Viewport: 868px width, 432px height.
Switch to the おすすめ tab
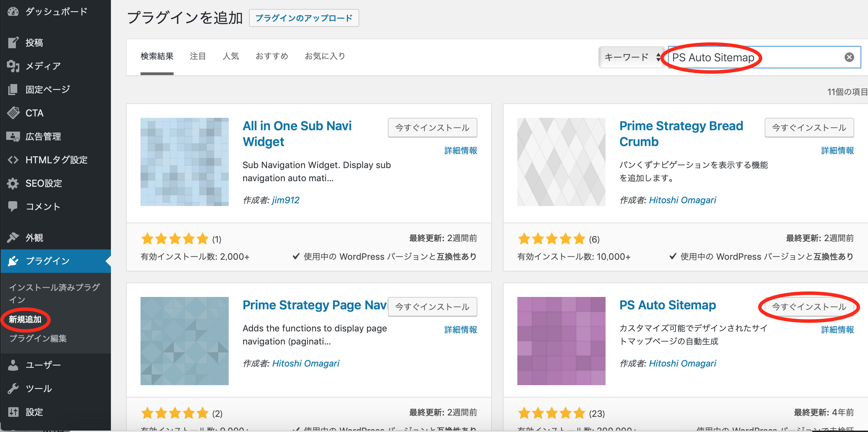pyautogui.click(x=272, y=56)
